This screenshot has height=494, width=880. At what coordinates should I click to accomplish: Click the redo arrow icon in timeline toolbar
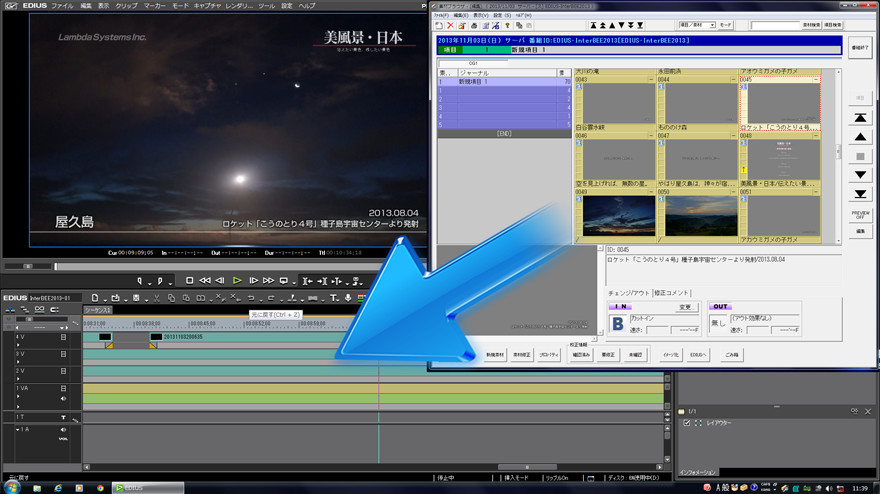271,298
